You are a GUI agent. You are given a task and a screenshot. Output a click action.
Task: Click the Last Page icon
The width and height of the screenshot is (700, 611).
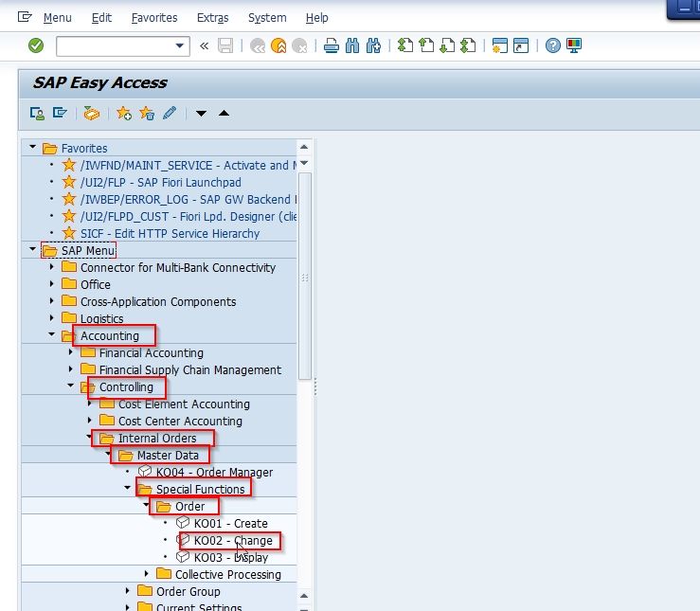(x=468, y=45)
